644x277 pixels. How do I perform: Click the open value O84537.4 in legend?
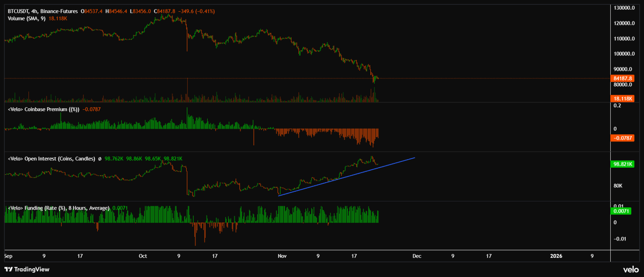[92, 11]
